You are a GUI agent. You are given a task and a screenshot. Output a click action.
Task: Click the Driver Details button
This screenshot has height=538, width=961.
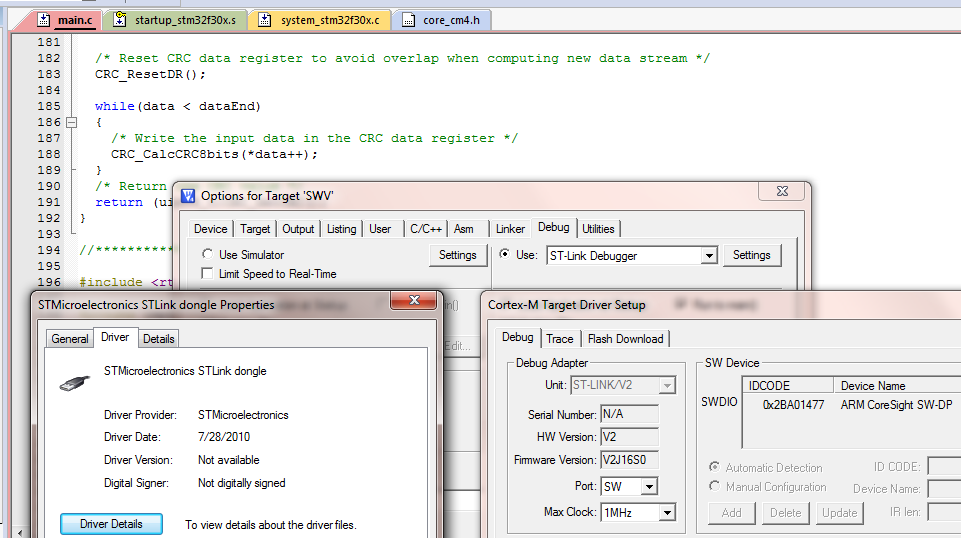[x=112, y=524]
